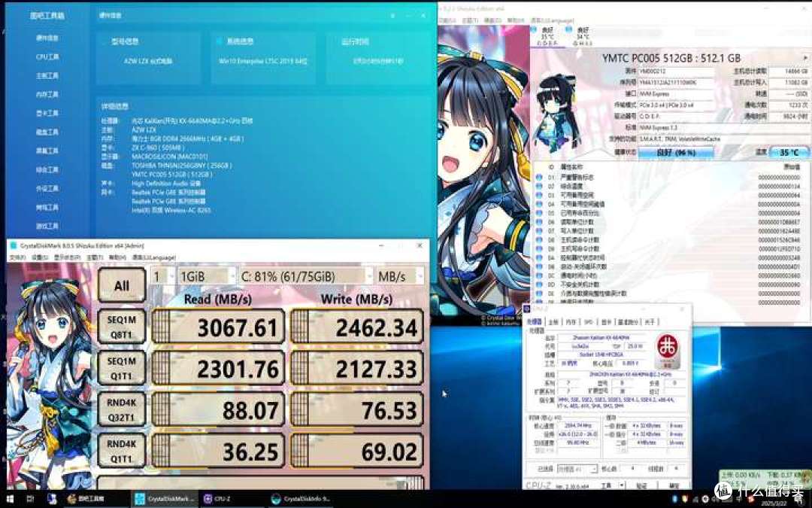The image size is (812, 508).
Task: Open the C: 81% drive selector dropdown
Action: point(305,276)
